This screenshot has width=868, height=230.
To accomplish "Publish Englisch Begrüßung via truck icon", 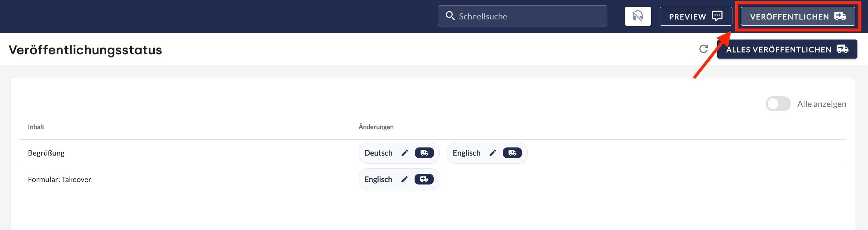I will 512,153.
